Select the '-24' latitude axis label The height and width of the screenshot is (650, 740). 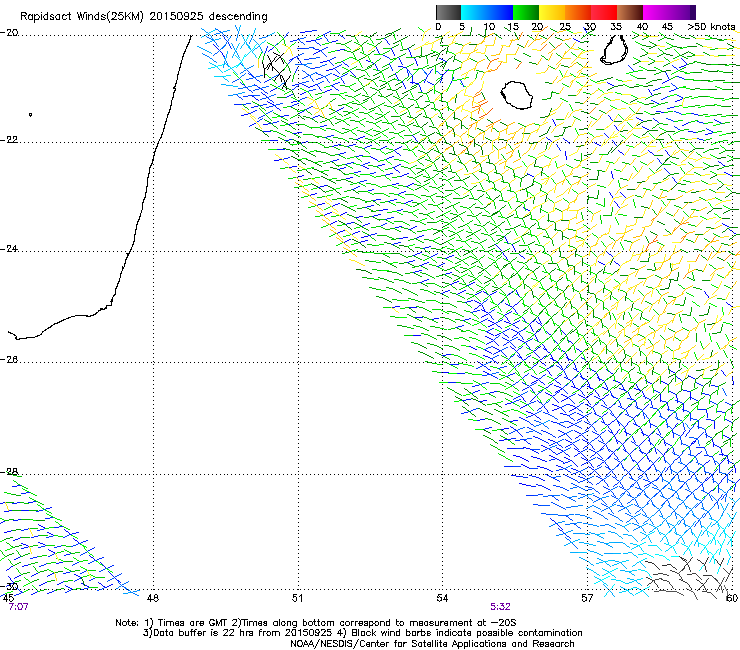9,249
